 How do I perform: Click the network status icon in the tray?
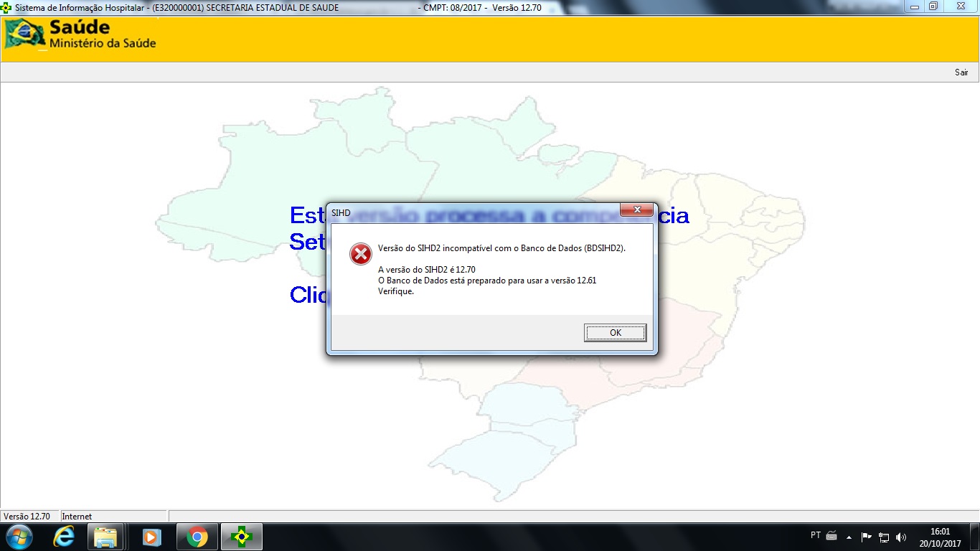tap(883, 537)
